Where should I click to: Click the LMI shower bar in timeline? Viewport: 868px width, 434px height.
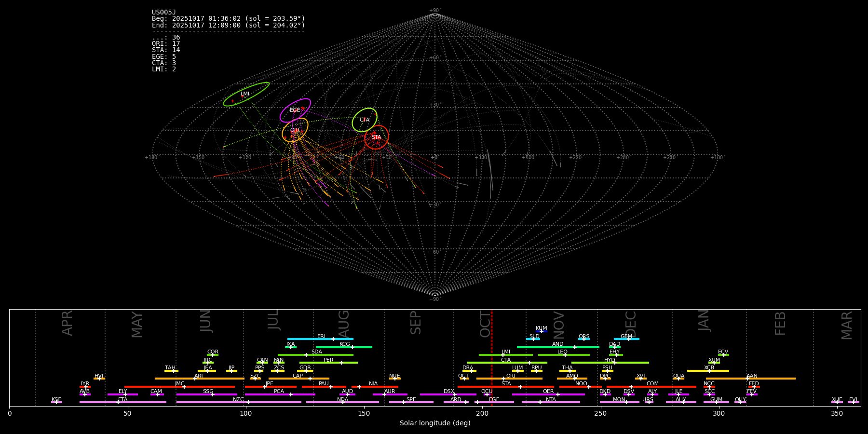point(506,355)
